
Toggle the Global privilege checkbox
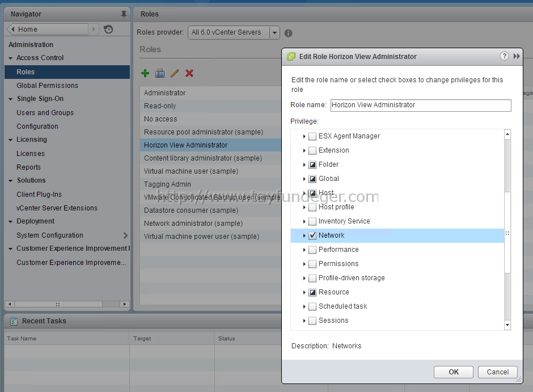(312, 179)
